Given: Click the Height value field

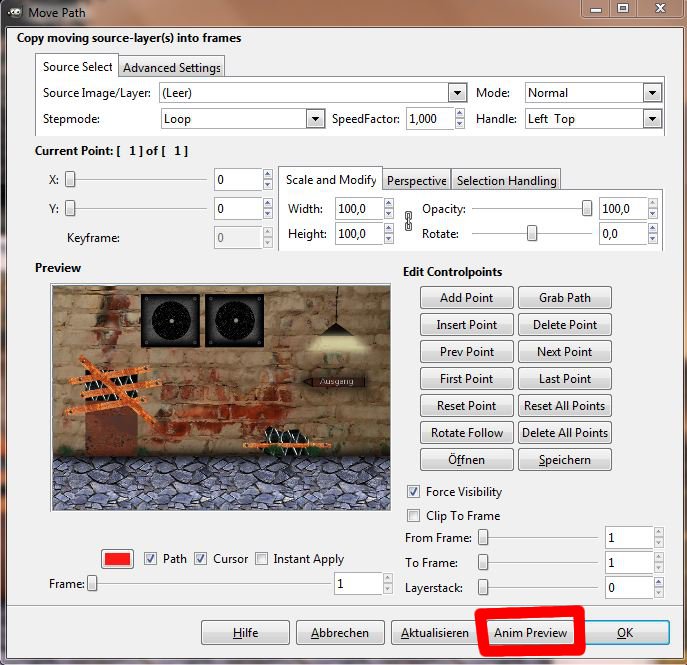Looking at the screenshot, I should (359, 233).
